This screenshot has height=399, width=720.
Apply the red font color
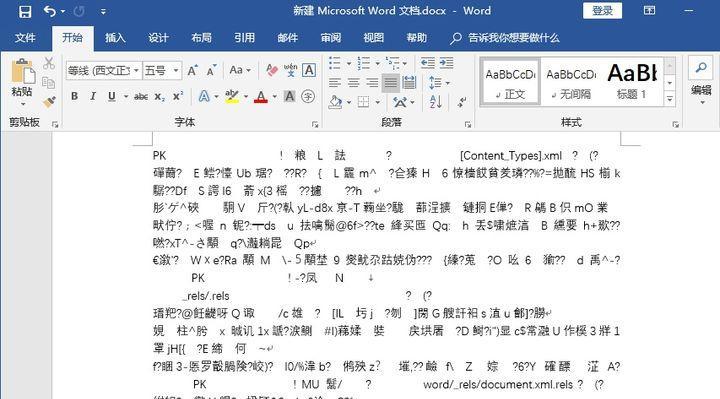tap(261, 96)
